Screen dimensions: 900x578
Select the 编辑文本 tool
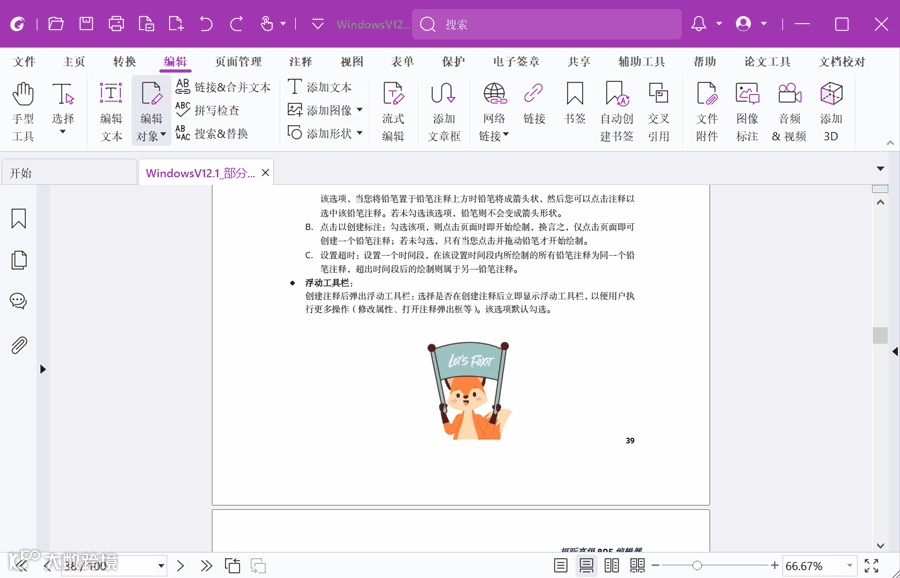tap(111, 111)
